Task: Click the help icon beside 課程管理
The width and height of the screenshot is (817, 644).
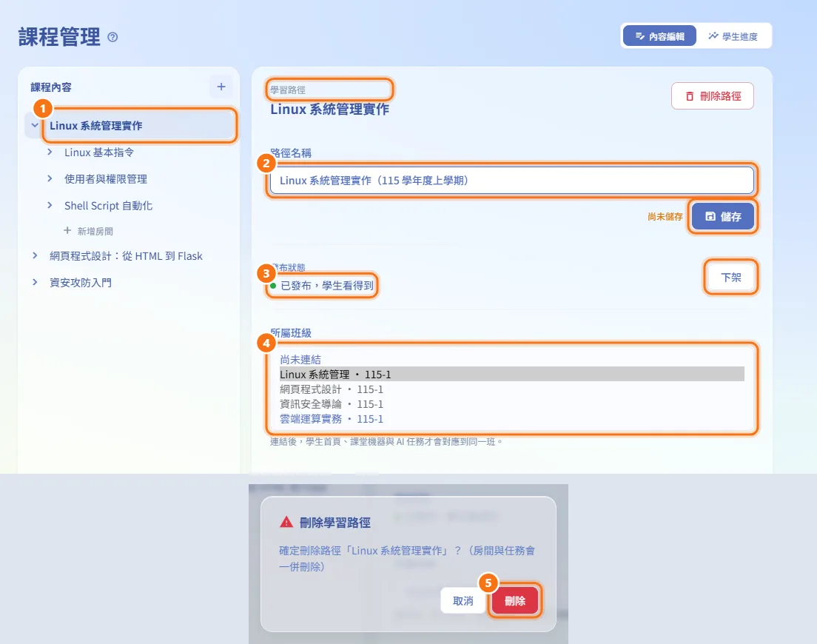Action: coord(112,37)
